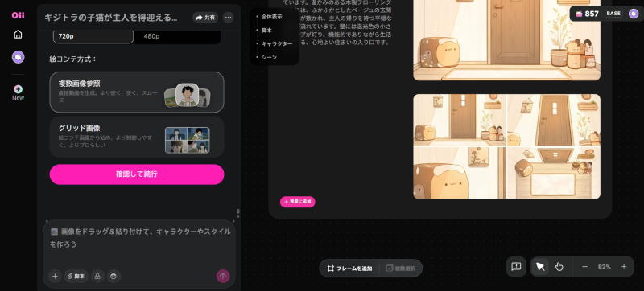Click the 確認して続行 button
Image resolution: width=644 pixels, height=291 pixels.
point(137,174)
